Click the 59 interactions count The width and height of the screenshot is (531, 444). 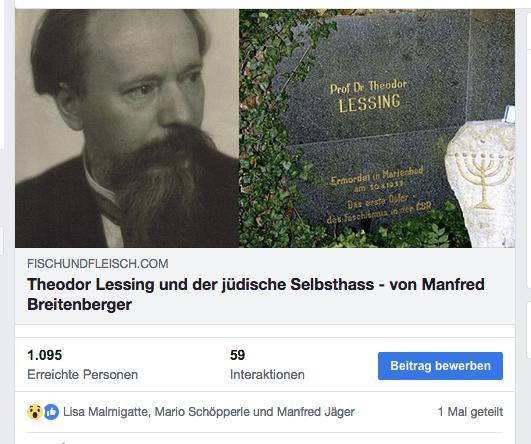[x=237, y=355]
